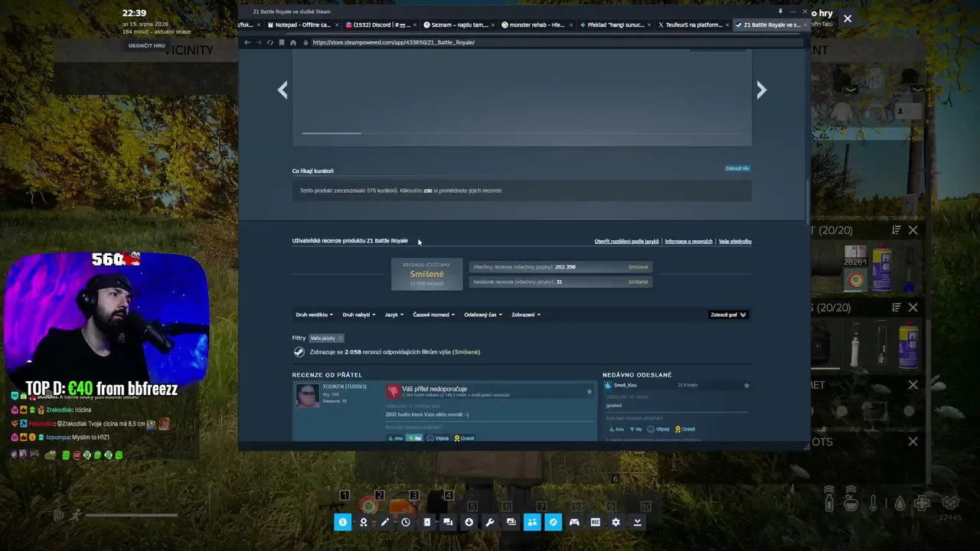
Task: Mark TOUKEN's review as 'Vtipná'
Action: (x=438, y=439)
